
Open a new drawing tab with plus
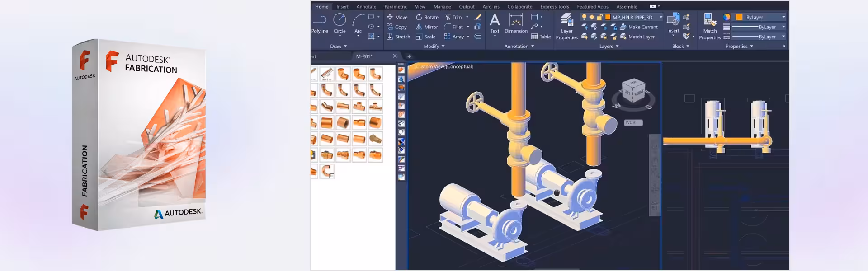pos(409,56)
